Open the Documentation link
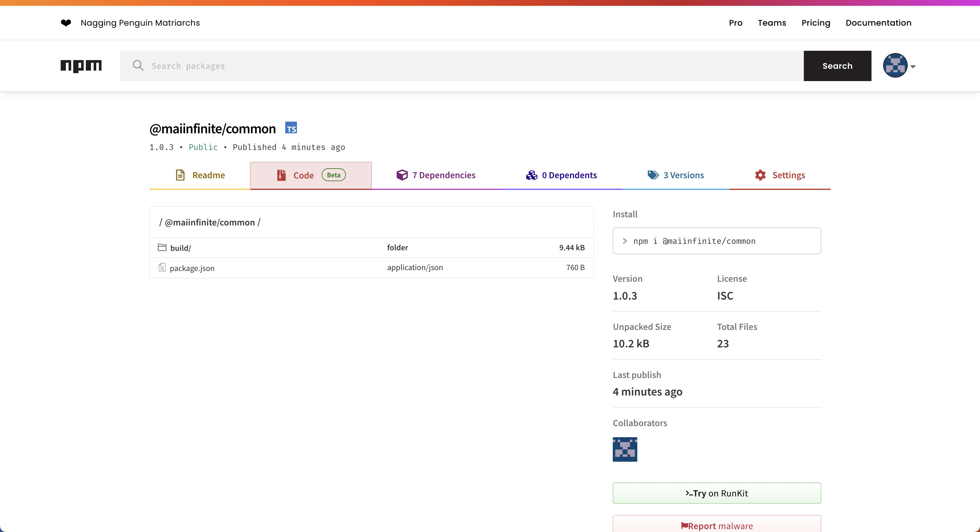980x532 pixels. [878, 23]
